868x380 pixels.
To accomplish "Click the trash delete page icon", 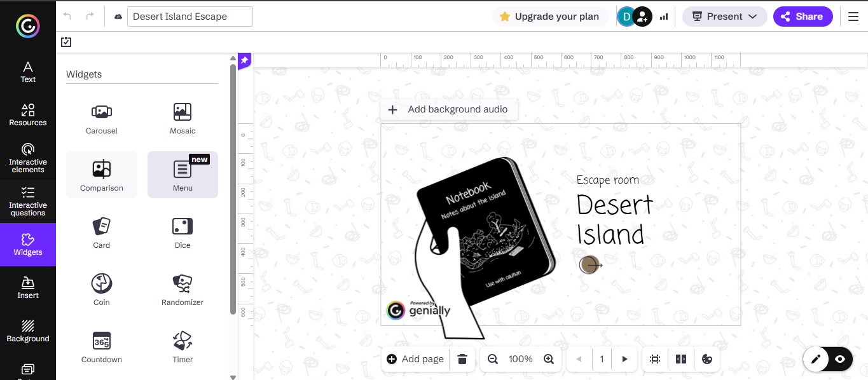I will pos(462,359).
